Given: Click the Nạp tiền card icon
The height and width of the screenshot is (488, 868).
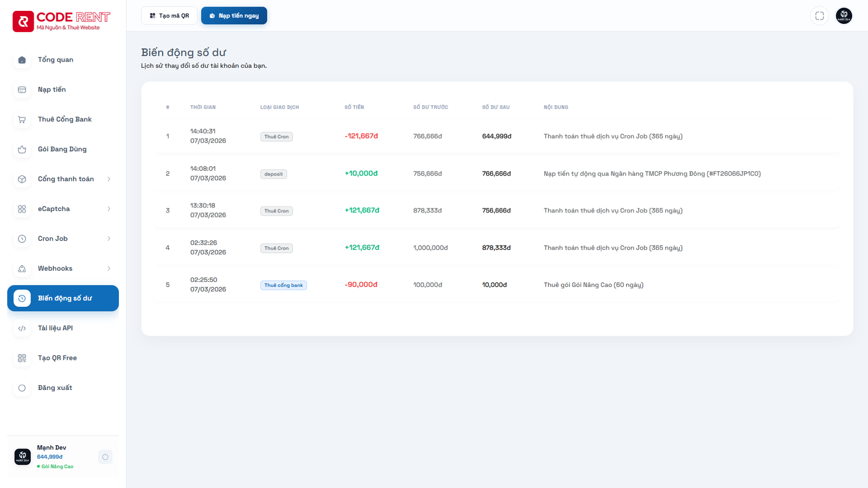Looking at the screenshot, I should (22, 90).
